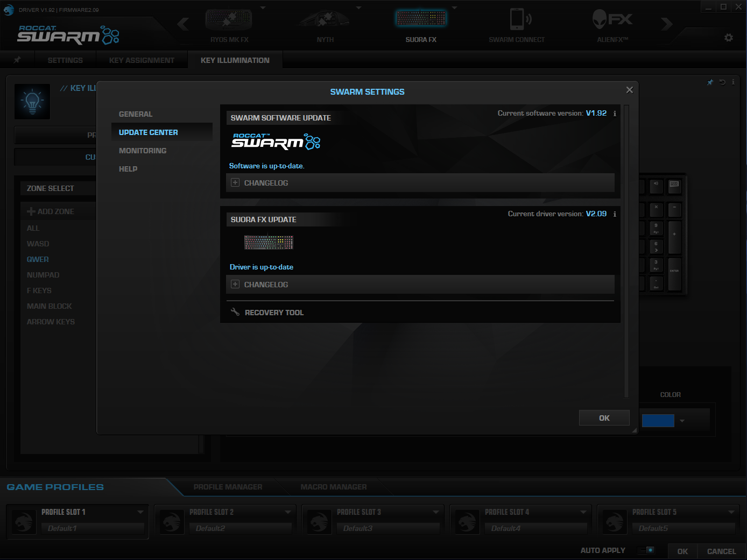
Task: Open the Macro Manager tab
Action: pos(334,487)
